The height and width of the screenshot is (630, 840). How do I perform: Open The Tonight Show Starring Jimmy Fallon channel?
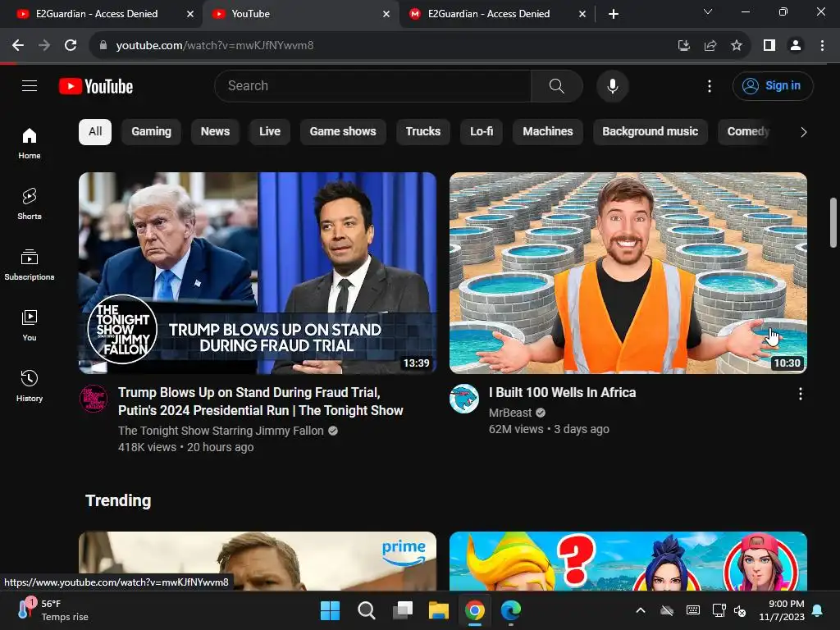[221, 431]
